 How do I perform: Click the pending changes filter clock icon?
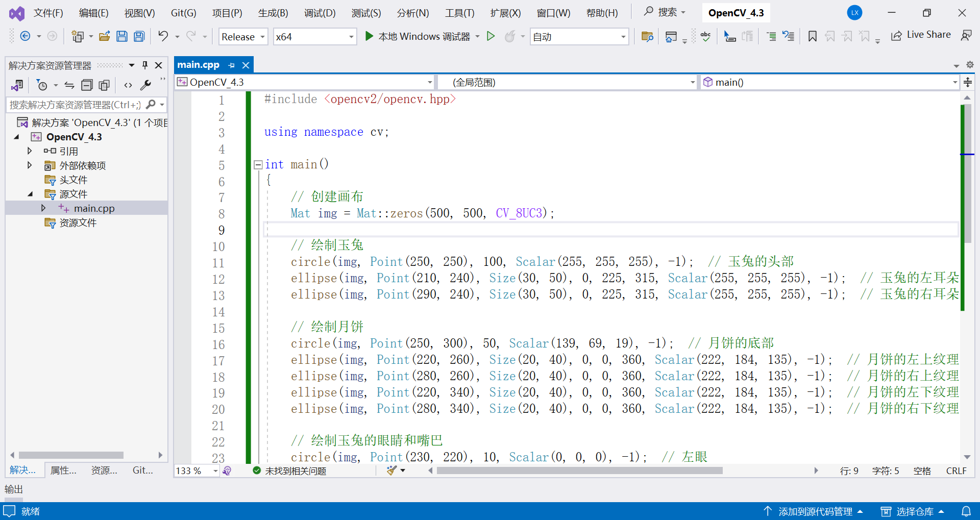point(42,85)
